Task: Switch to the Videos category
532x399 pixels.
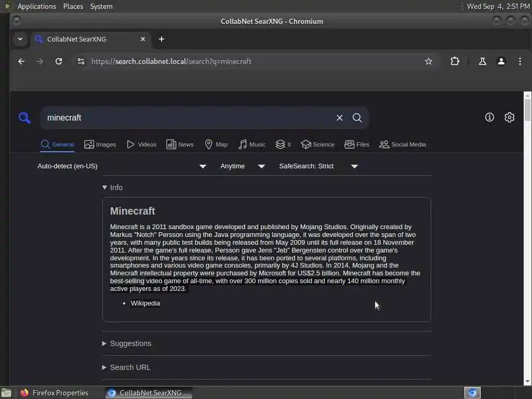Action: [141, 144]
